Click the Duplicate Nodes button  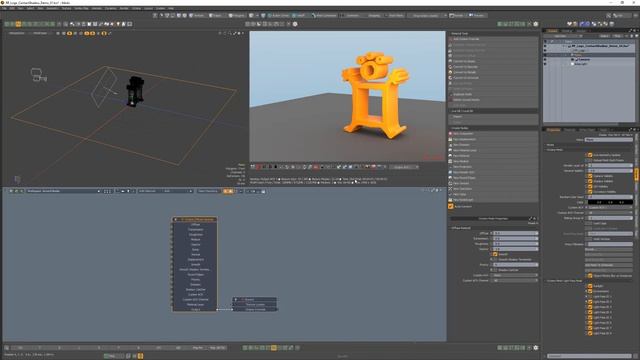point(493,94)
